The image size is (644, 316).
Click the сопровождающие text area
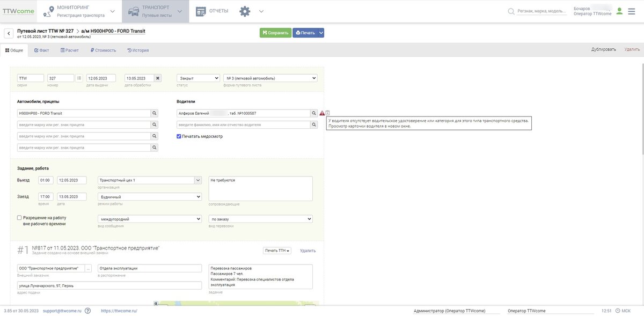pyautogui.click(x=260, y=189)
